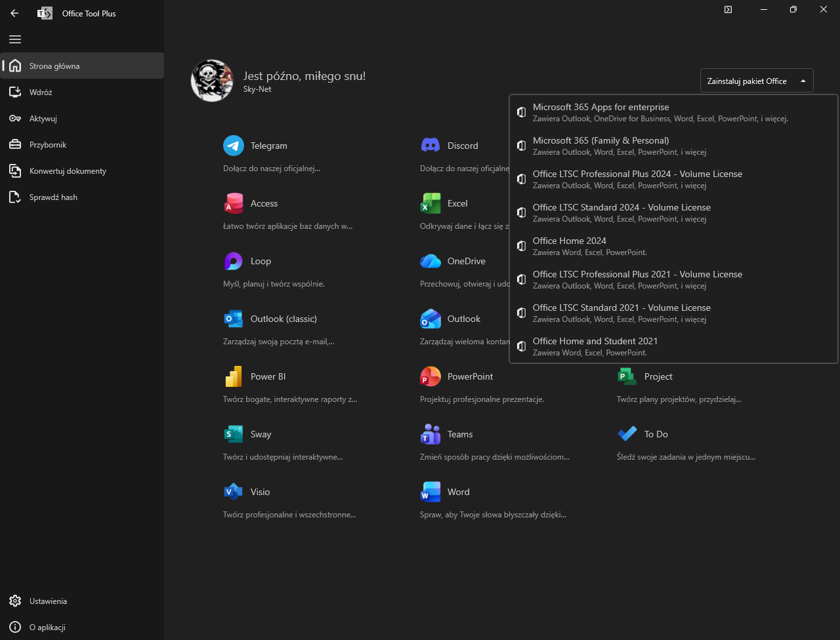The width and height of the screenshot is (840, 640).
Task: Click the Teams description text
Action: click(x=495, y=457)
